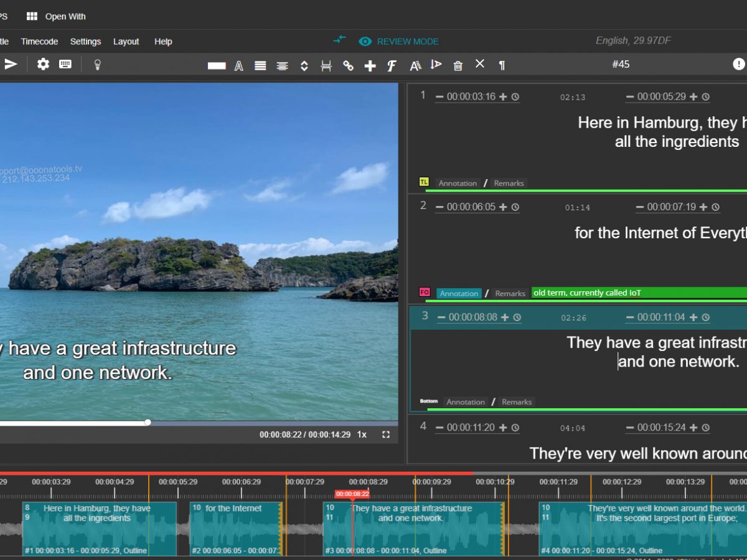Open the Open With apps menu
747x560 pixels.
56,16
